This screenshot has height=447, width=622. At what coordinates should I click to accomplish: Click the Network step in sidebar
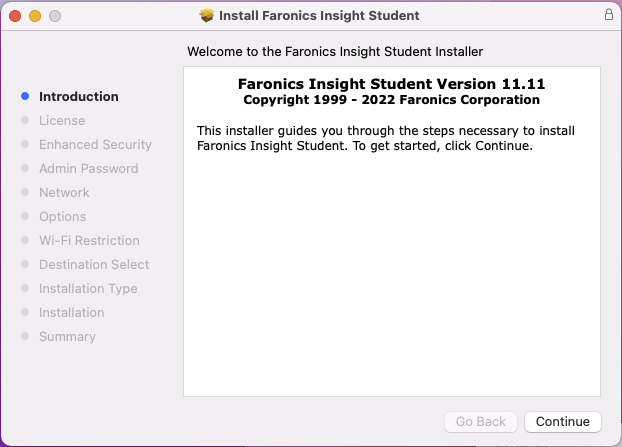64,193
